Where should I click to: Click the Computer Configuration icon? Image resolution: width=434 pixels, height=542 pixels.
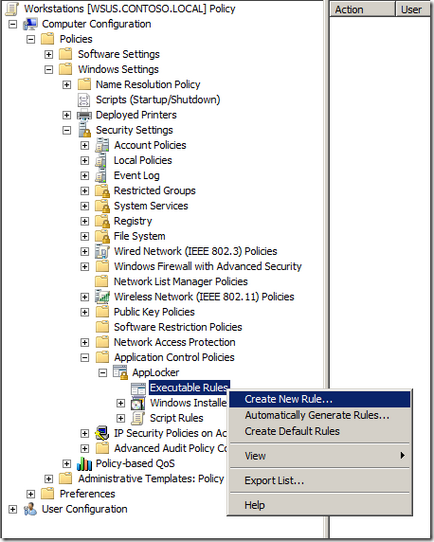30,24
